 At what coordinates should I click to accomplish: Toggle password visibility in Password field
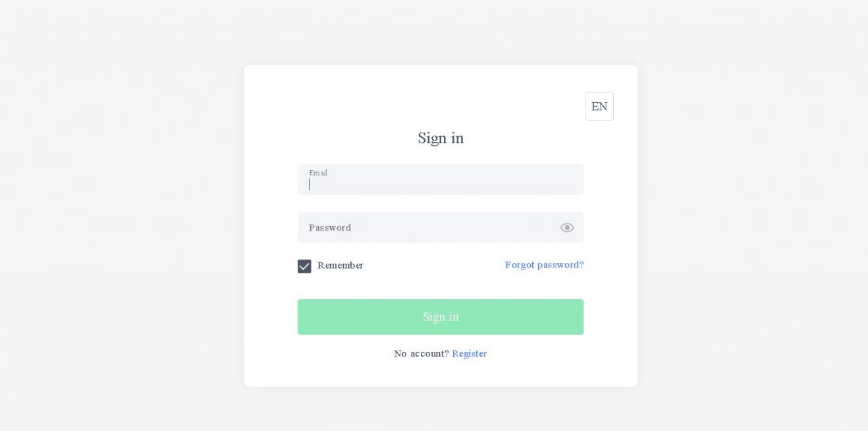(x=567, y=227)
